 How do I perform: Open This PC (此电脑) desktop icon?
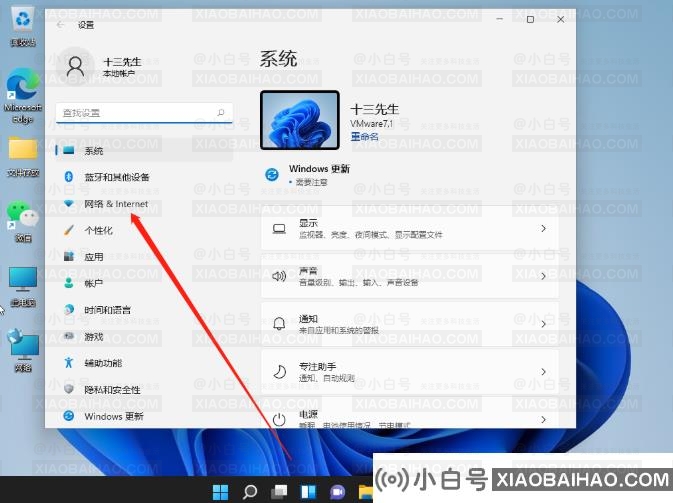point(23,287)
